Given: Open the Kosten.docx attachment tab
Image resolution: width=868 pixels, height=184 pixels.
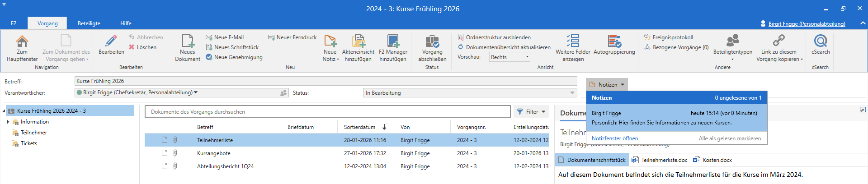Looking at the screenshot, I should 713,160.
